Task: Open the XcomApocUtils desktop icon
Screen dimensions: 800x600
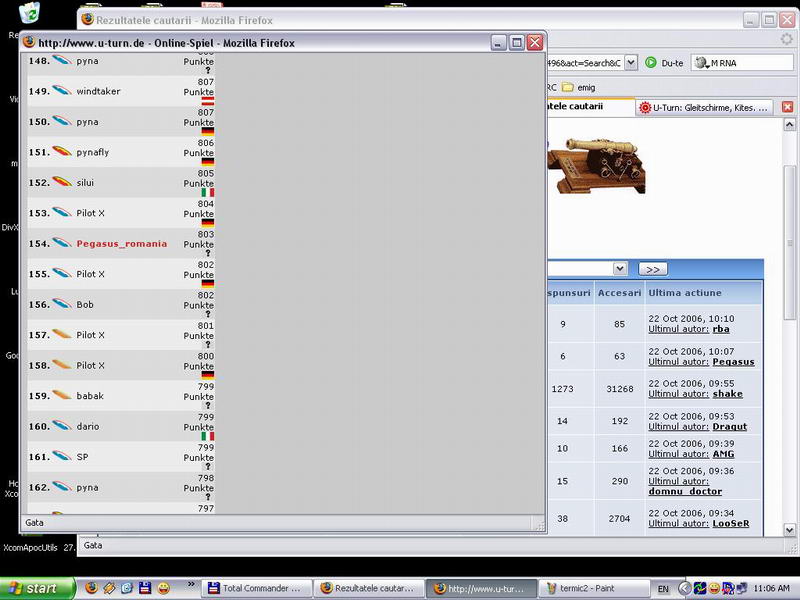Action: click(30, 547)
